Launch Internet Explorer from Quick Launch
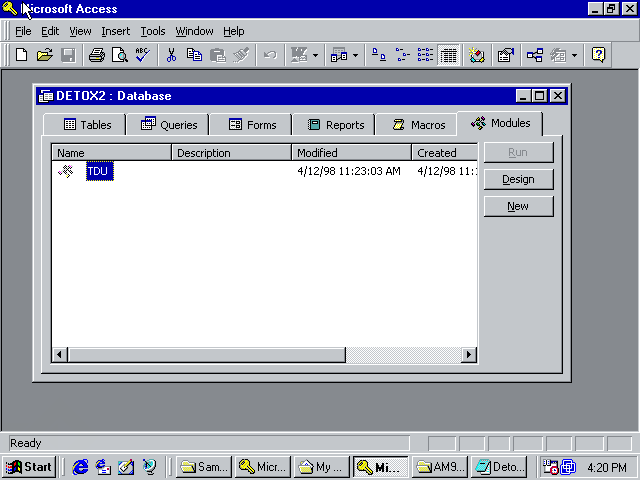The height and width of the screenshot is (480, 640). pos(80,467)
